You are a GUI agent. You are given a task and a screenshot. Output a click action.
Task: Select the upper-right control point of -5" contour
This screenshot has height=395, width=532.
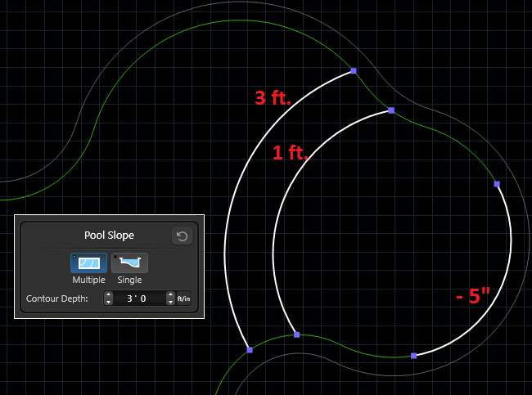click(x=497, y=184)
